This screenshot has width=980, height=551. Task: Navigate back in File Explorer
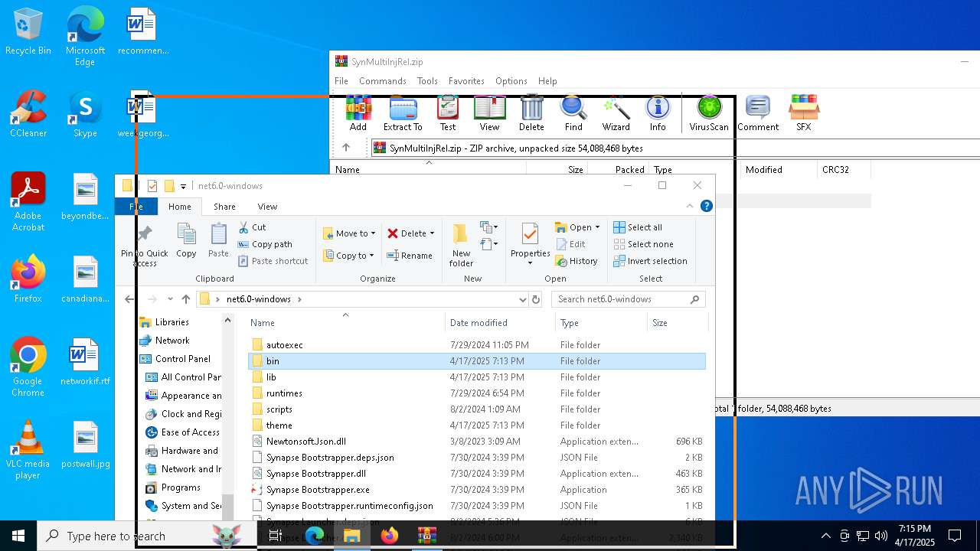tap(129, 299)
